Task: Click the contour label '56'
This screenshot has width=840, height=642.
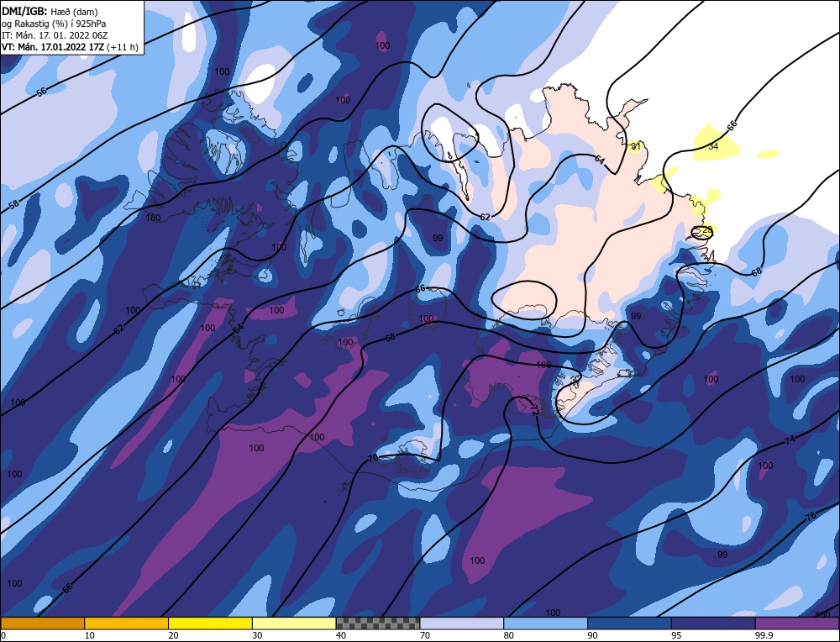Action: click(x=42, y=92)
